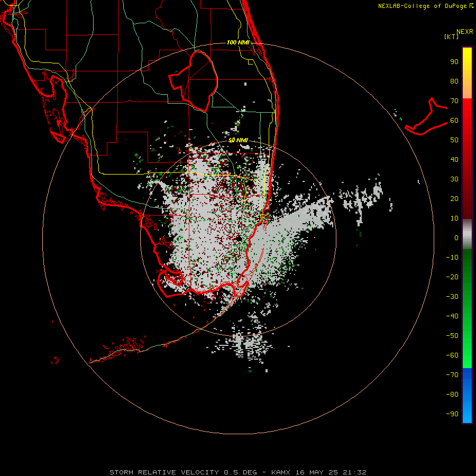This screenshot has width=476, height=476.
Task: Click the 90 value on the velocity scale
Action: coord(454,62)
